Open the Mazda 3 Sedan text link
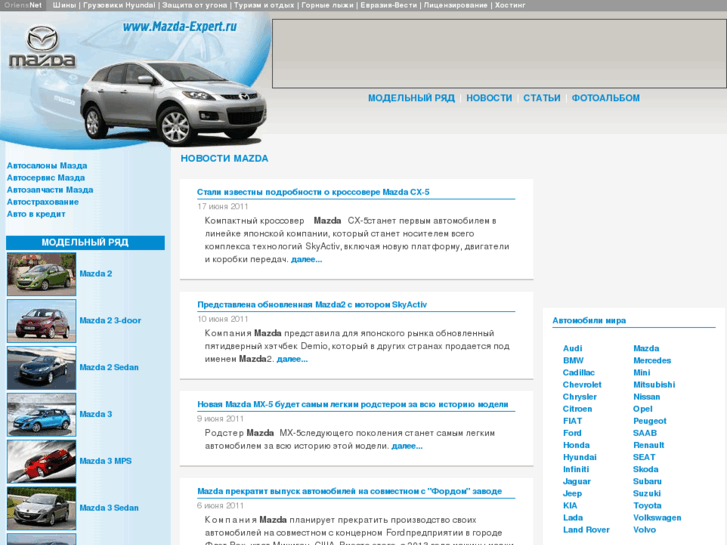The image size is (727, 545). [109, 508]
